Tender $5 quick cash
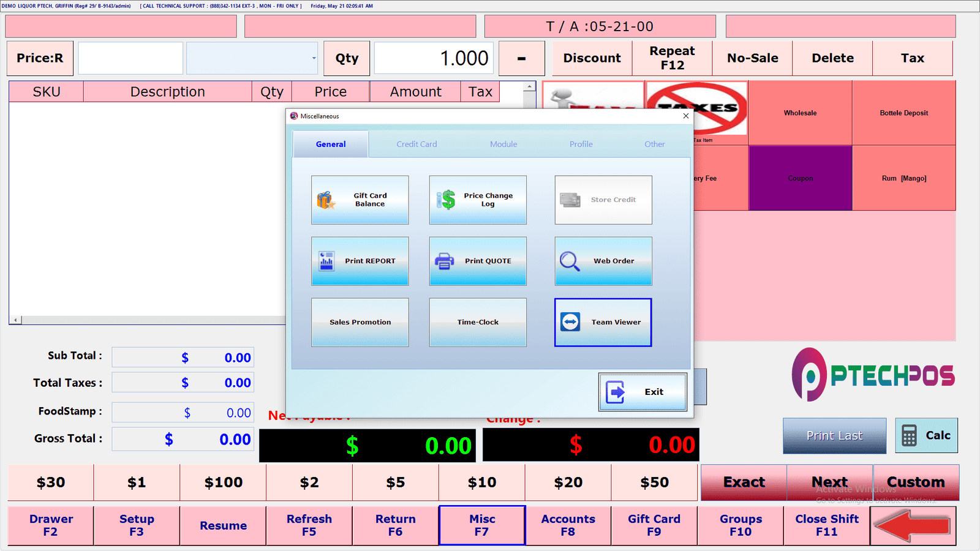 (x=396, y=482)
